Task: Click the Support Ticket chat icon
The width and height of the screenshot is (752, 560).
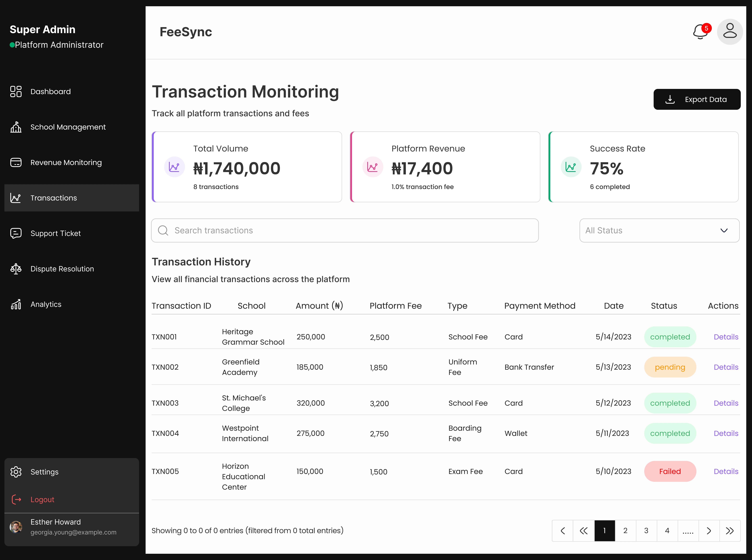Action: (16, 233)
